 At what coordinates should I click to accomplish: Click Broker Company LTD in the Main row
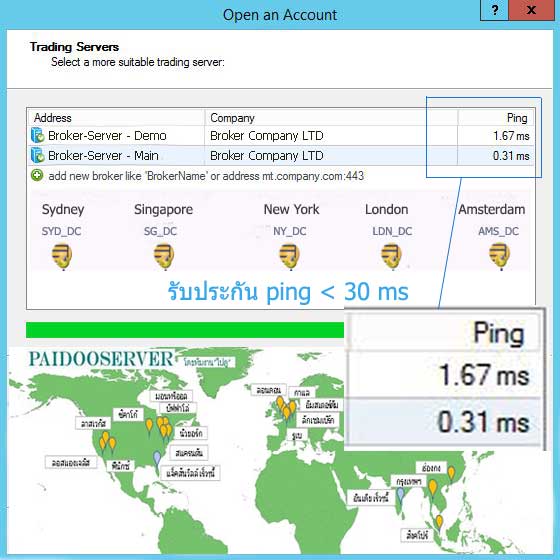(266, 156)
